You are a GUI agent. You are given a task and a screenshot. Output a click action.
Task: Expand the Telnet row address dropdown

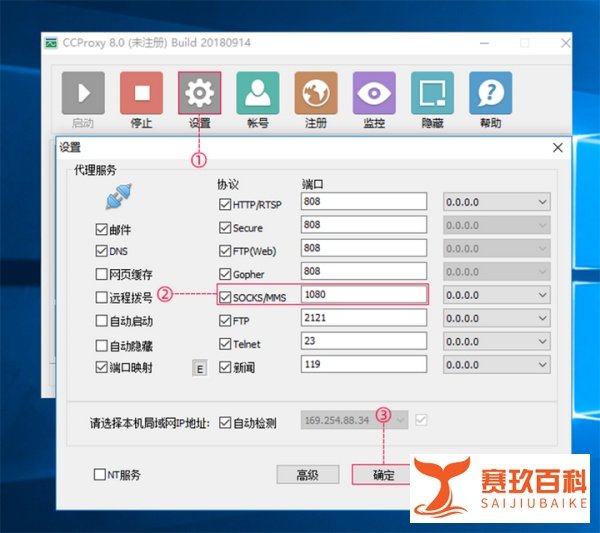pos(497,341)
